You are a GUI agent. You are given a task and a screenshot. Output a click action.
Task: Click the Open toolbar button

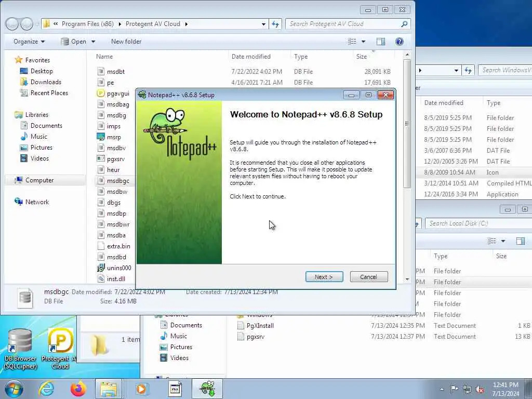[x=74, y=42]
